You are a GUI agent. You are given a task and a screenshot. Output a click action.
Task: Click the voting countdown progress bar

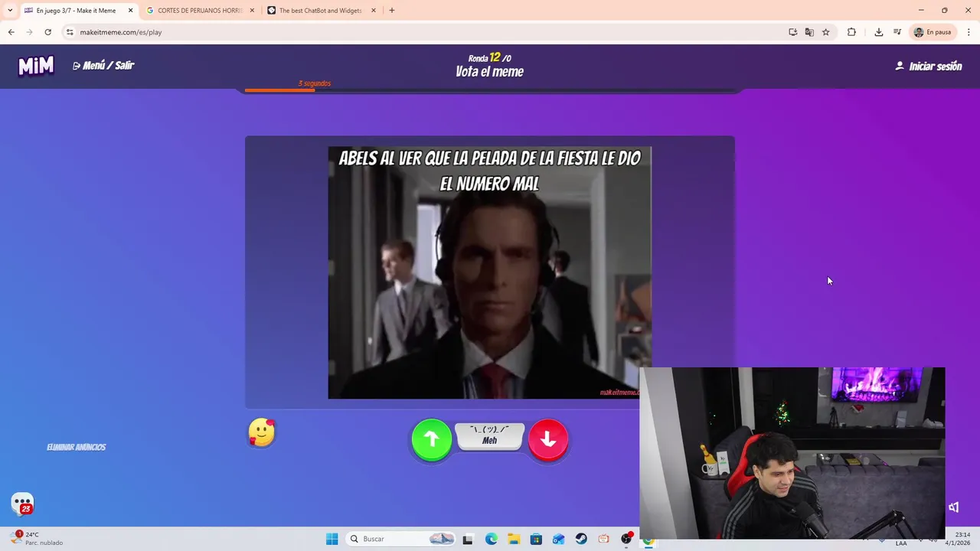click(490, 90)
